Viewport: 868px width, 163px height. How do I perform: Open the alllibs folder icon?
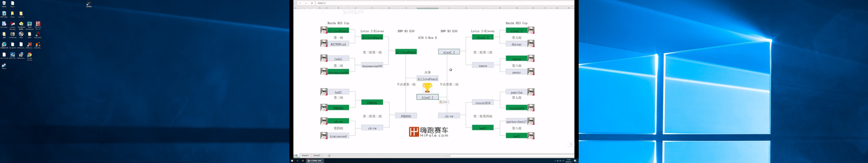click(x=30, y=35)
